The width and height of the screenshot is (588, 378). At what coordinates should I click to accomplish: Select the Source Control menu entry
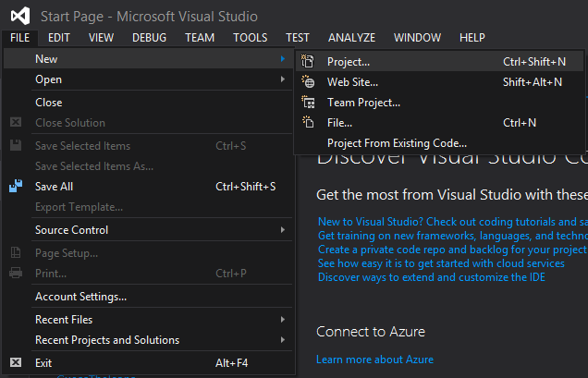click(x=148, y=229)
